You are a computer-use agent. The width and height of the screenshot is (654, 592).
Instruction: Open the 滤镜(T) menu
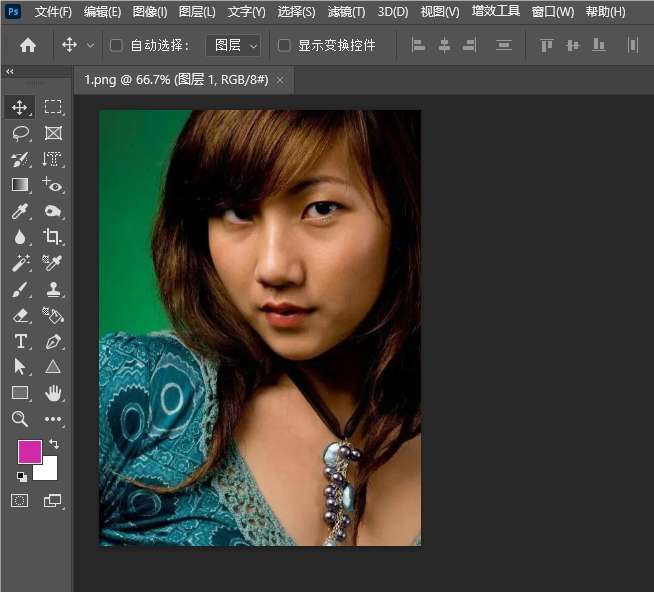(346, 12)
